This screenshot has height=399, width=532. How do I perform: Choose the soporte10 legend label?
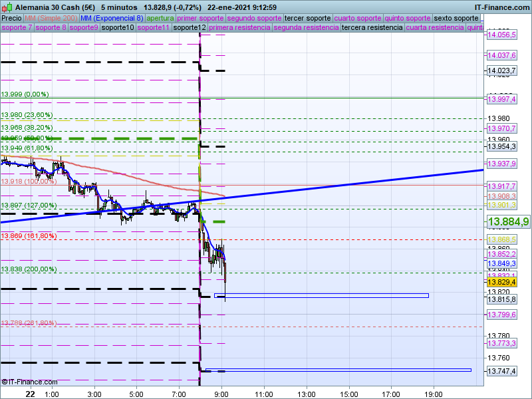click(118, 27)
